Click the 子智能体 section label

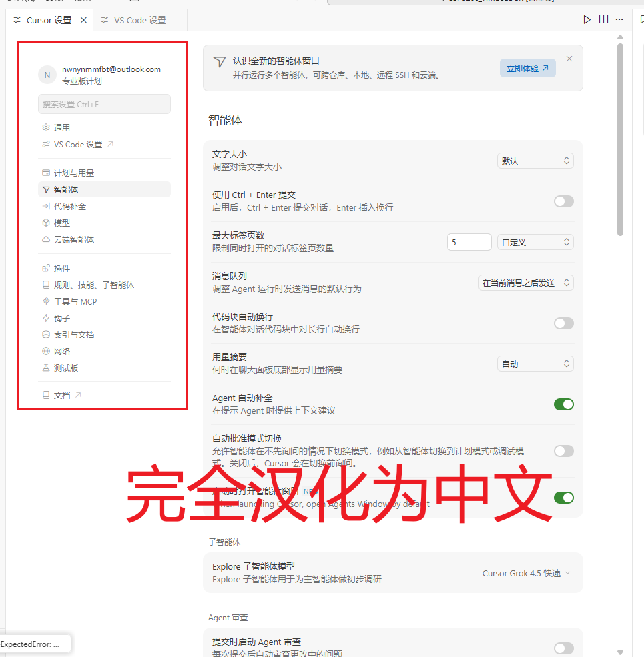[x=224, y=542]
